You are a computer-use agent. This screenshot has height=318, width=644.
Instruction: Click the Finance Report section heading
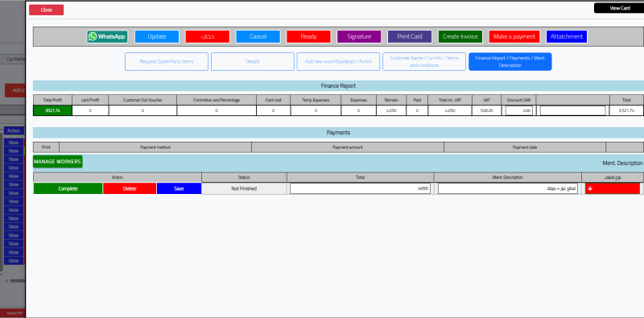tap(338, 86)
